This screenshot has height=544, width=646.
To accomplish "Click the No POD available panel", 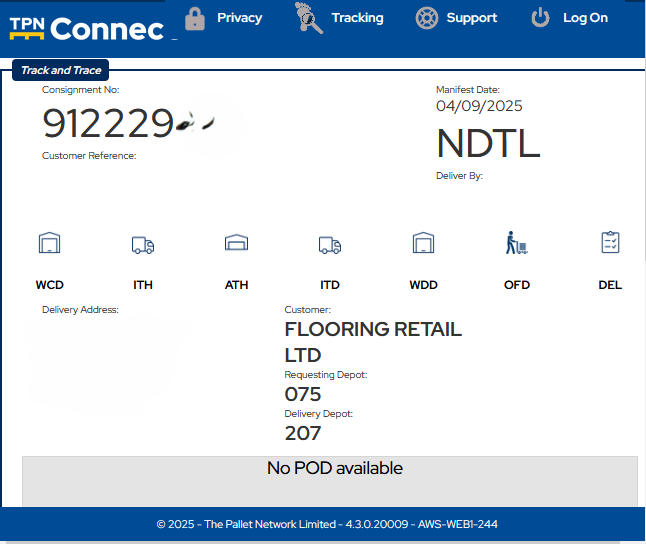I will click(x=330, y=480).
